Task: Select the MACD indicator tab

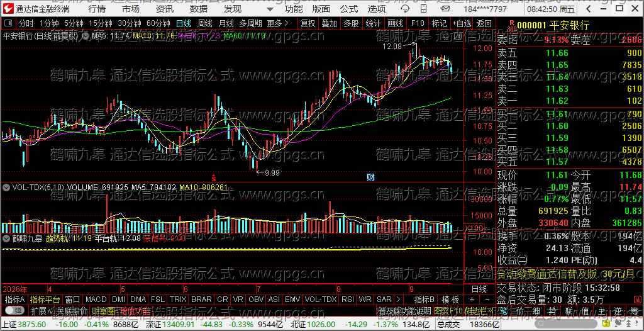Action: 96,299
